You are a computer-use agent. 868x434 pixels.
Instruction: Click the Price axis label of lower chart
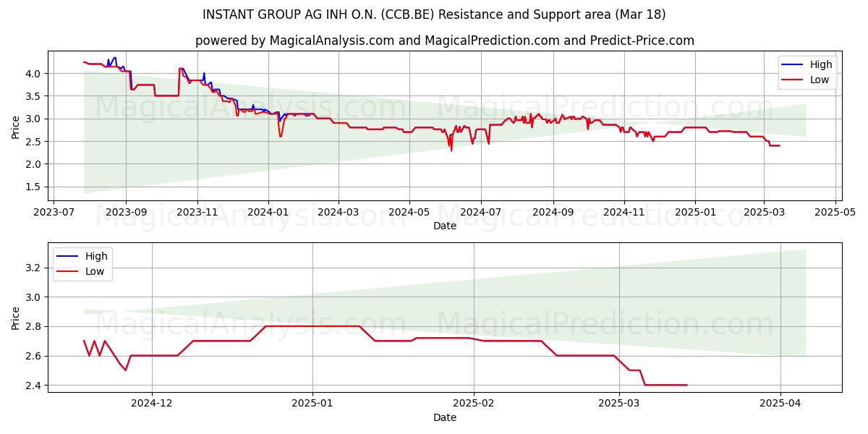[x=16, y=318]
